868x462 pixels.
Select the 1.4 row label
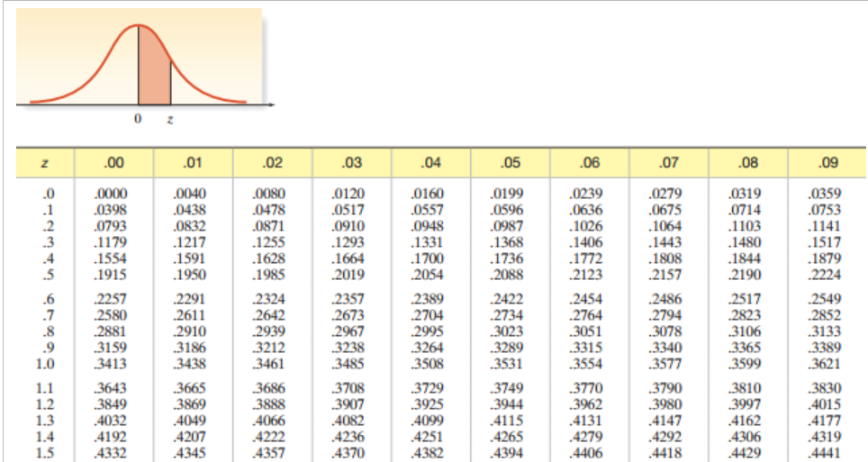click(x=45, y=437)
